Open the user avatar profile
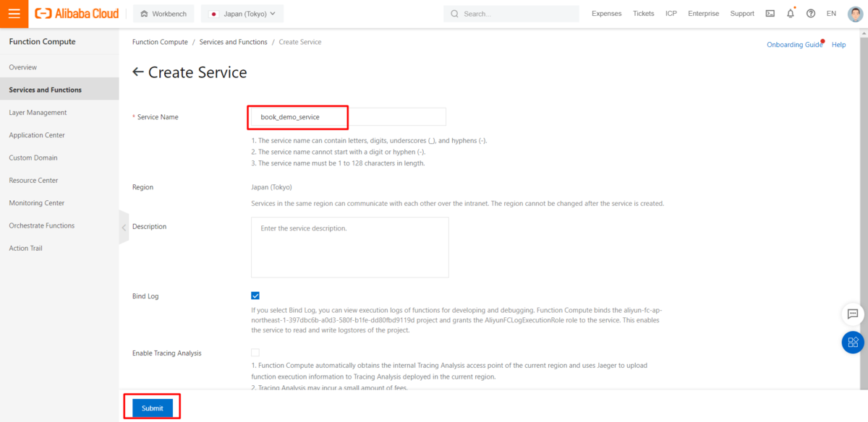 [855, 14]
